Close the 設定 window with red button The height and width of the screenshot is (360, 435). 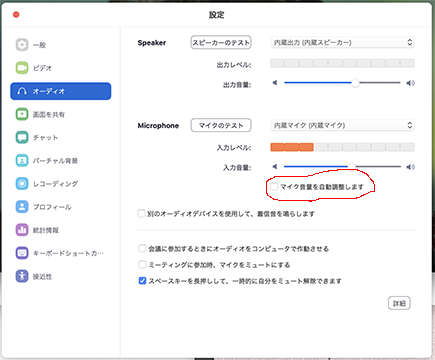(16, 14)
